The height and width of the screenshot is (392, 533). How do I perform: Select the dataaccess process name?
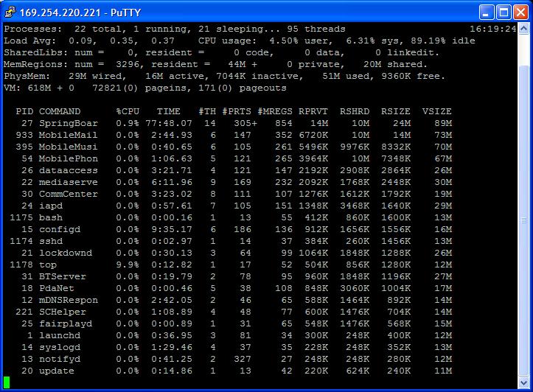click(69, 170)
